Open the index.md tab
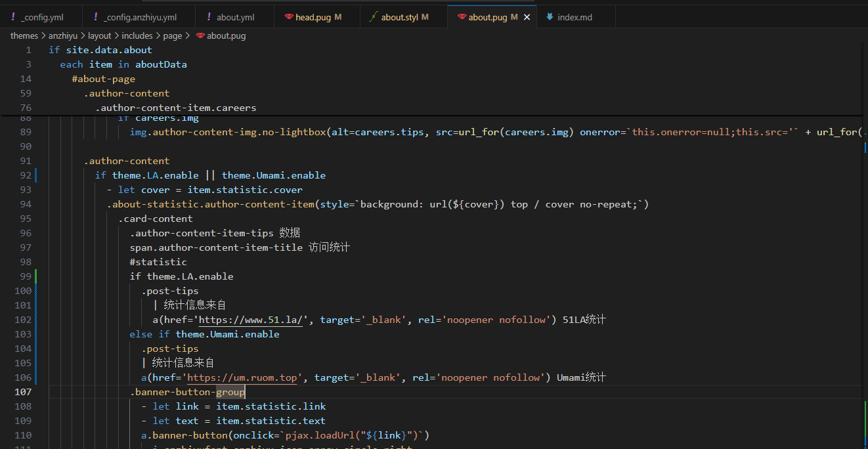This screenshot has height=449, width=868. 575,17
